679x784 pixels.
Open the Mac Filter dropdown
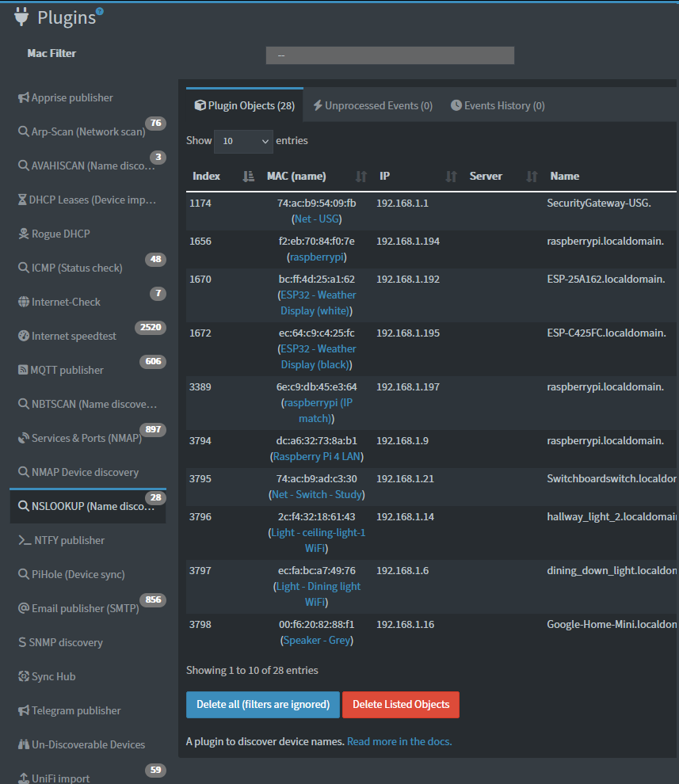[390, 55]
